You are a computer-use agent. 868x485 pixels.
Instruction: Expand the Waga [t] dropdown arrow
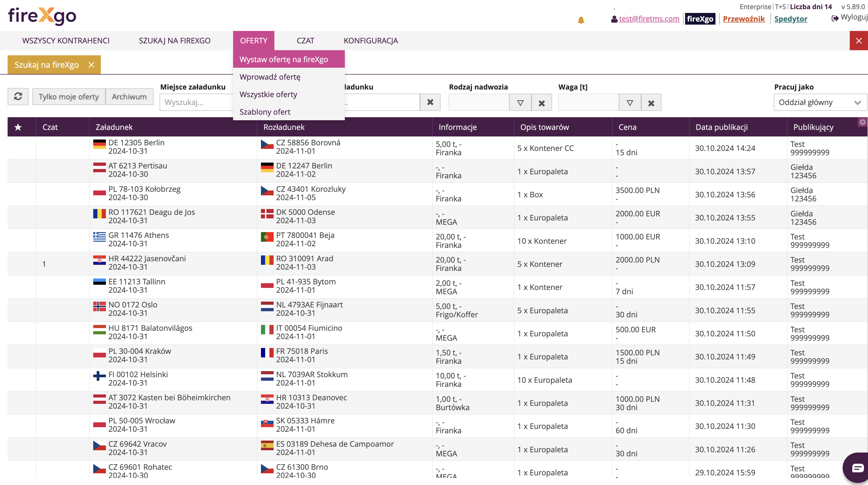(629, 102)
